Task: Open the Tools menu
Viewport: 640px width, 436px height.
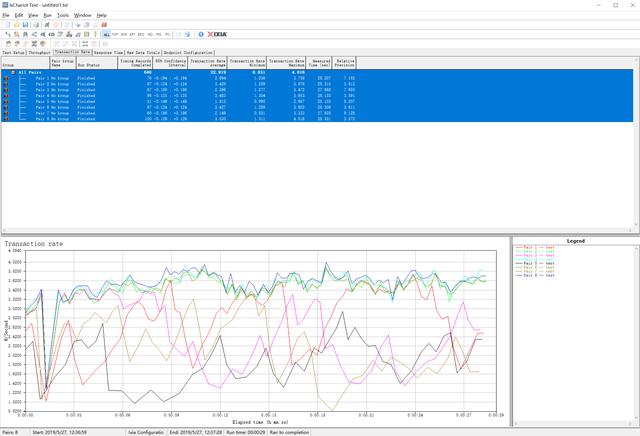Action: [63, 15]
